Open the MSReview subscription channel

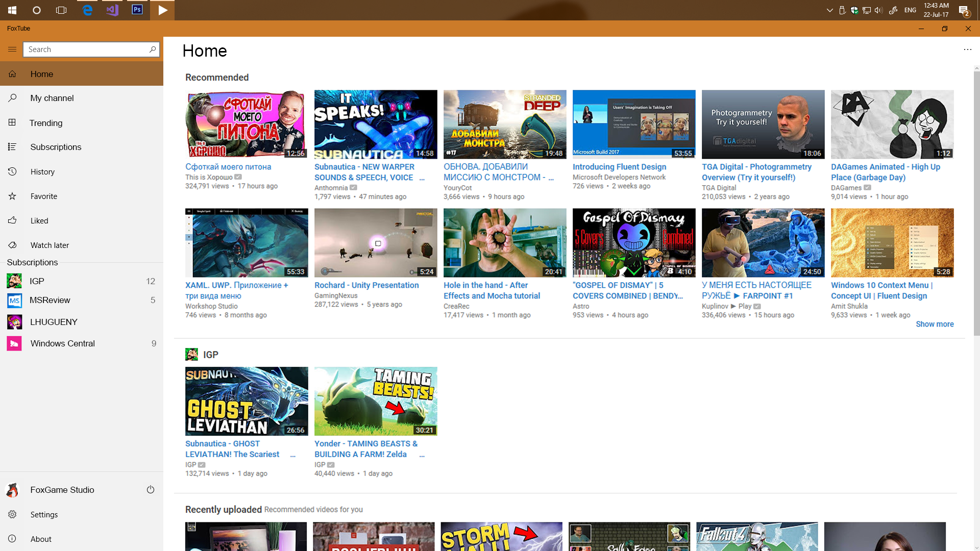coord(50,300)
